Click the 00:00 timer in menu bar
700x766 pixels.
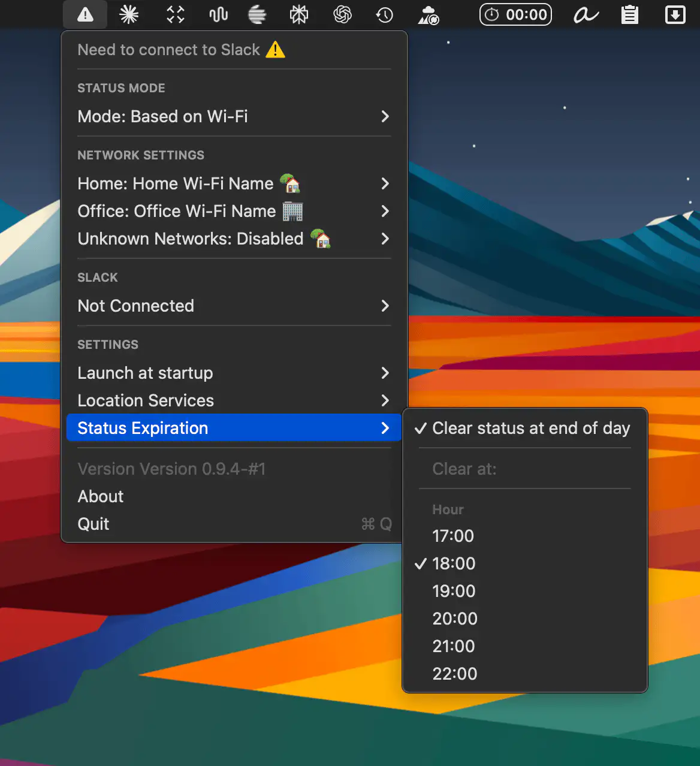515,14
